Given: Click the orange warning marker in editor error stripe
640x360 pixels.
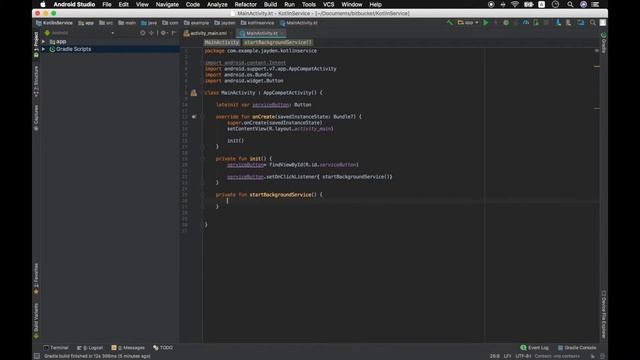Looking at the screenshot, I should coord(597,67).
